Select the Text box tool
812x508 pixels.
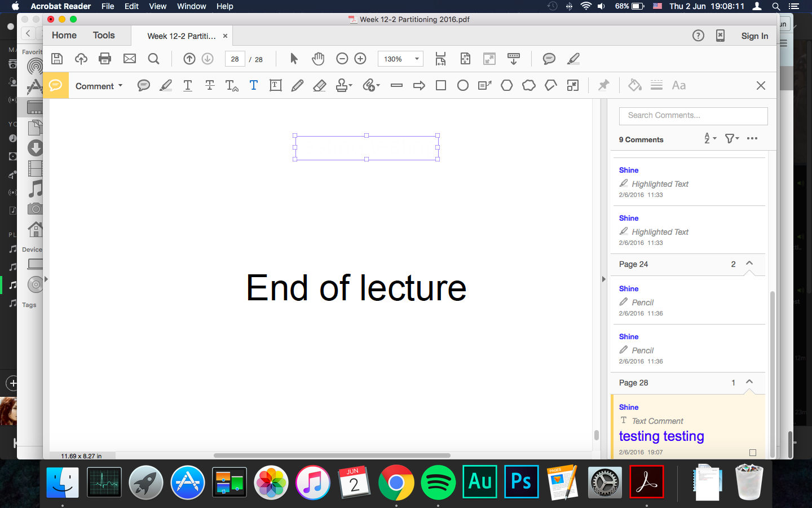[276, 86]
